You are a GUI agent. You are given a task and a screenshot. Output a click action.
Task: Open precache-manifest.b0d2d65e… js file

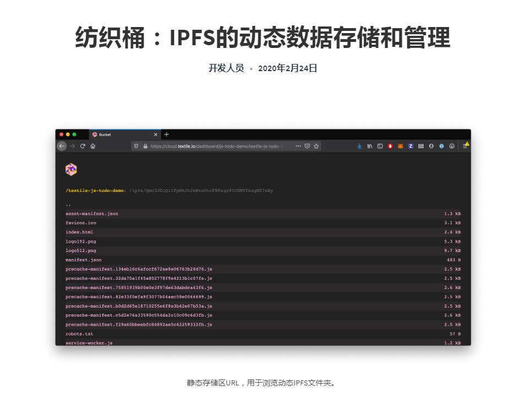[x=139, y=306]
